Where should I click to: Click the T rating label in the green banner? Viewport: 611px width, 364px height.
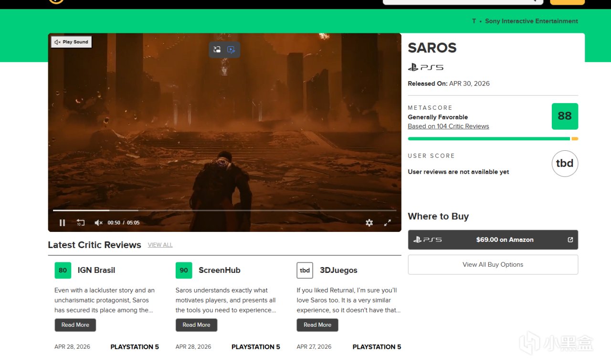click(x=474, y=21)
